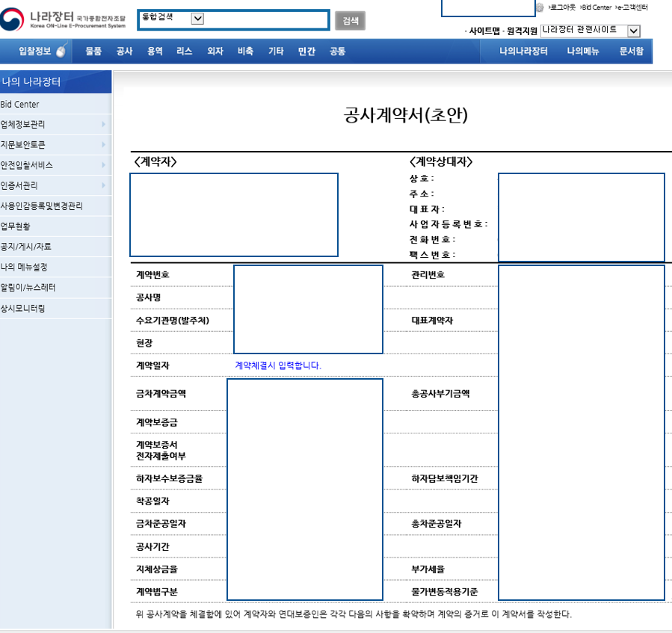Screen dimensions: 672x633
Task: Open 나의나라장터 in top navigation
Action: click(x=523, y=51)
